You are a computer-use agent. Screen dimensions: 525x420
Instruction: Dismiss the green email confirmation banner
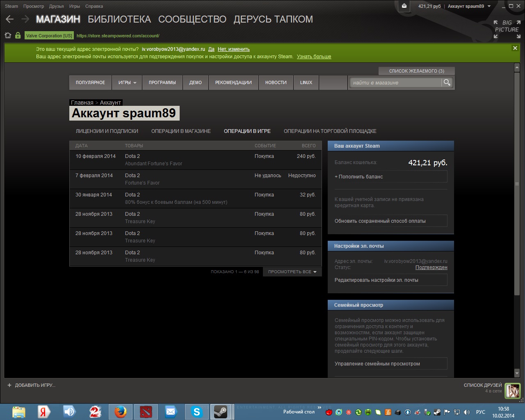point(515,48)
